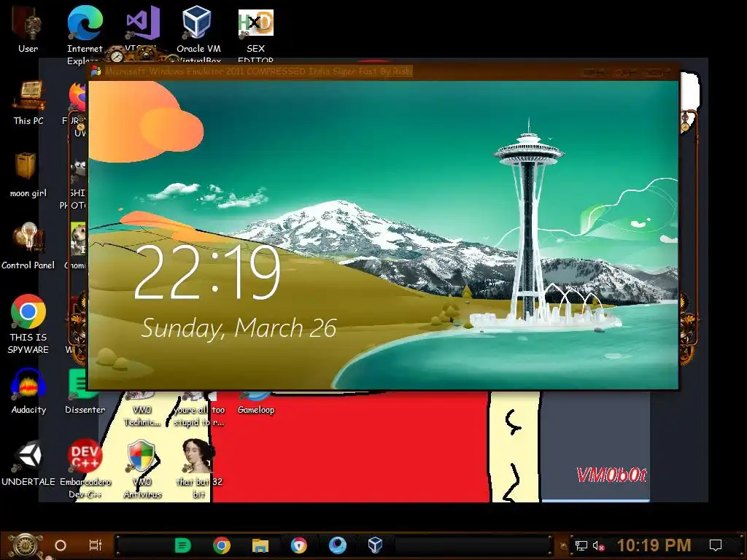Click the 22:19 lock screen time
This screenshot has height=560, width=747.
[207, 273]
